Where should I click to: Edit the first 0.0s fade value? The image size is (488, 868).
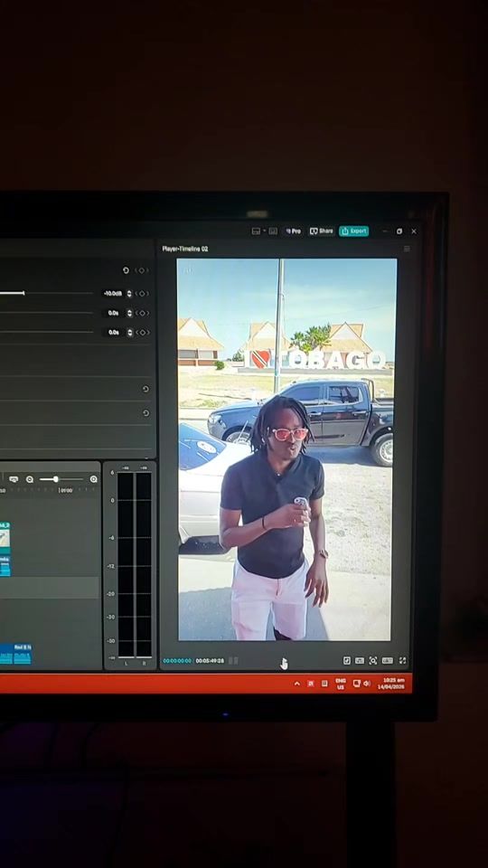tap(114, 313)
